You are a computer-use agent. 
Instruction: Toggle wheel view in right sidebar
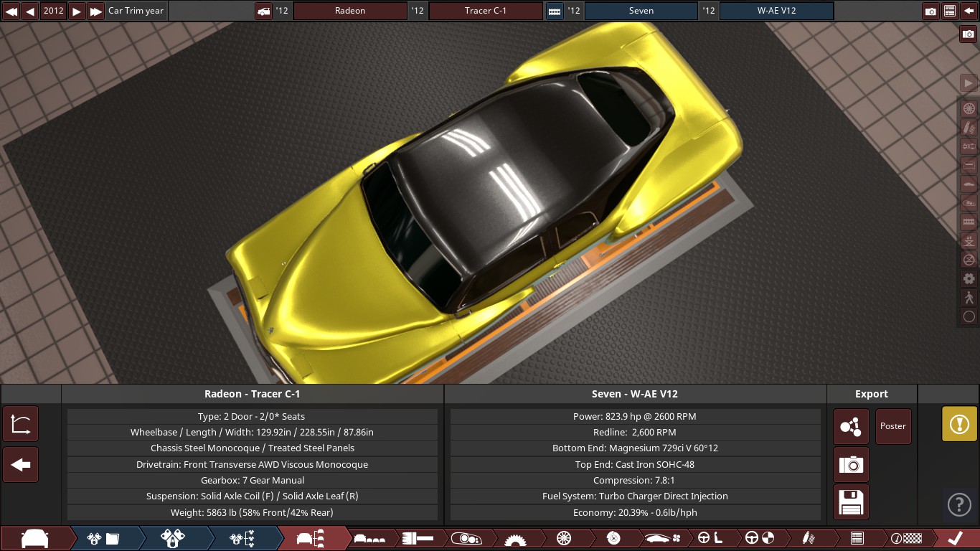click(969, 109)
